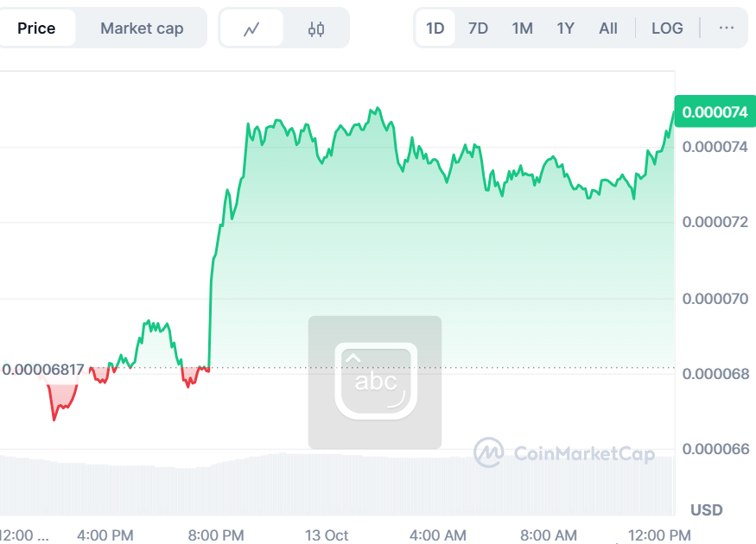Show All time range
The height and width of the screenshot is (544, 756).
pos(608,28)
